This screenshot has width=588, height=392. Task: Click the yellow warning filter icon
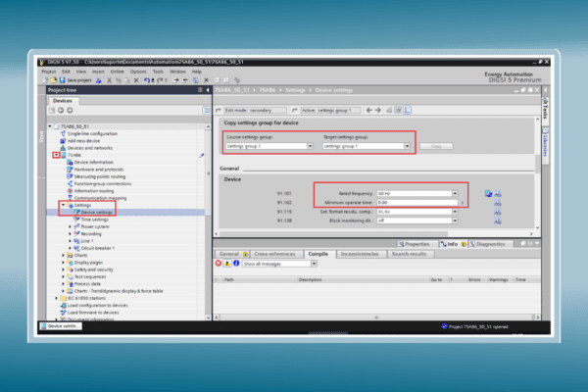coord(226,264)
